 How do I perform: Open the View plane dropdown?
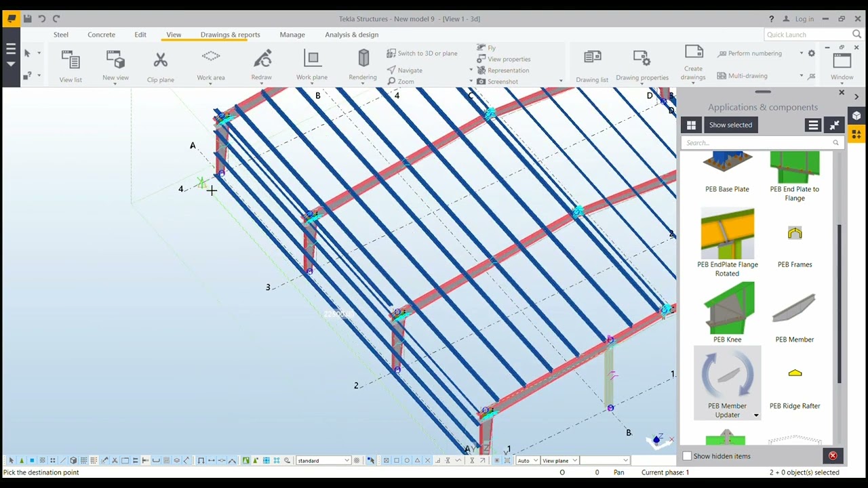click(x=559, y=461)
